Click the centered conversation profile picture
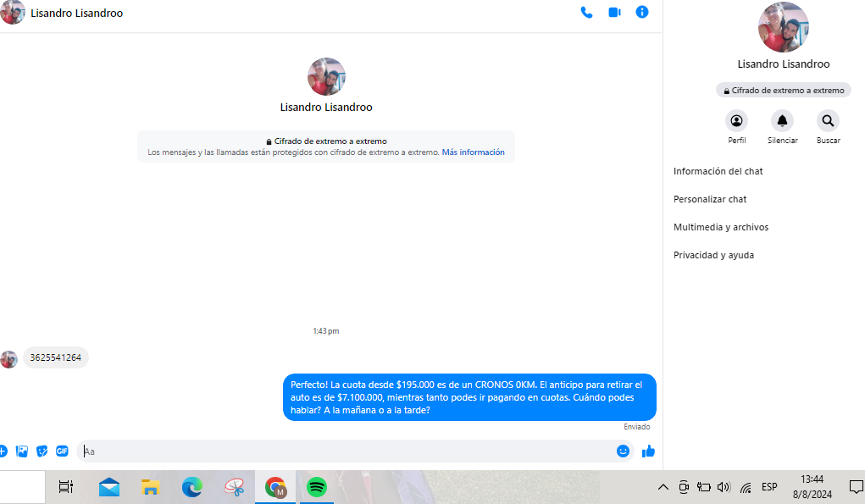Screen dimensions: 865x504 [326, 76]
